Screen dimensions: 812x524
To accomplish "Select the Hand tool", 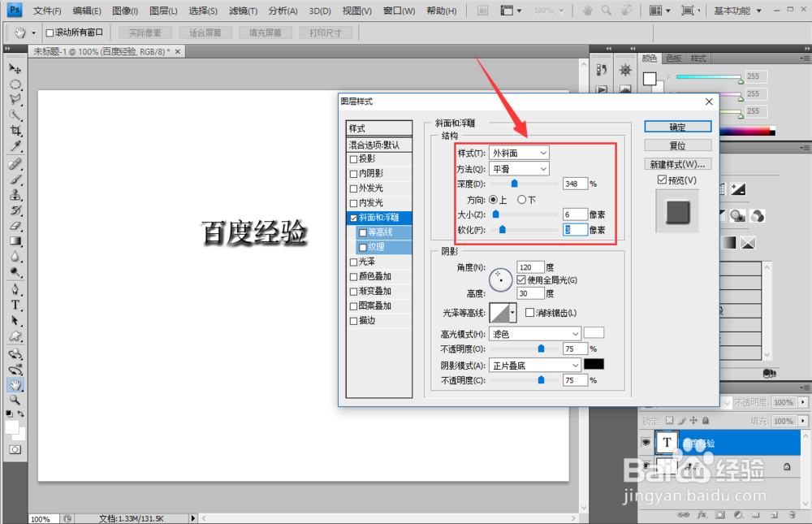I will pos(15,384).
